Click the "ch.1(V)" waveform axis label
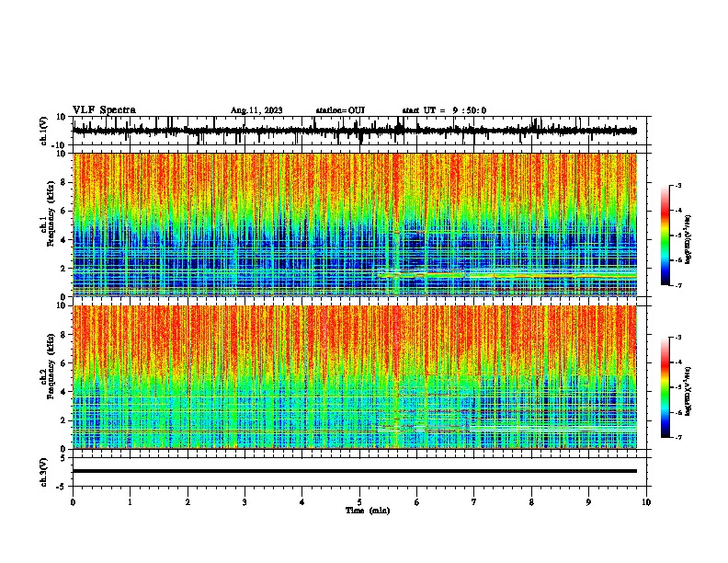Image resolution: width=728 pixels, height=563 pixels. [x=43, y=131]
